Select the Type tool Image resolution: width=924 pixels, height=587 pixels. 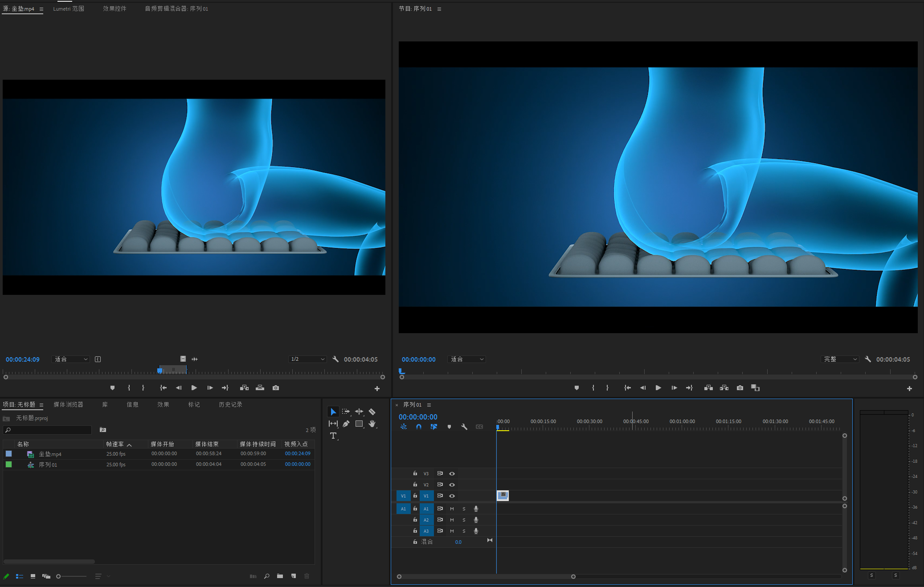pyautogui.click(x=333, y=436)
